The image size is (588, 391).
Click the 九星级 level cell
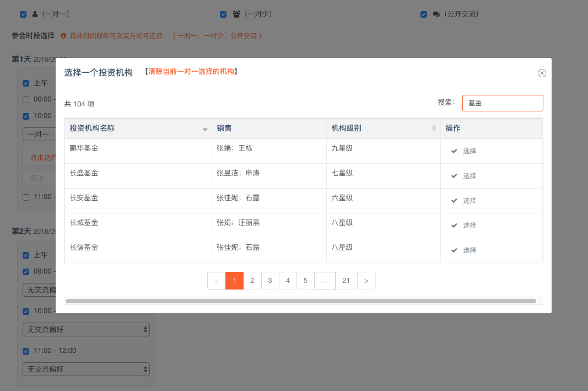(384, 151)
